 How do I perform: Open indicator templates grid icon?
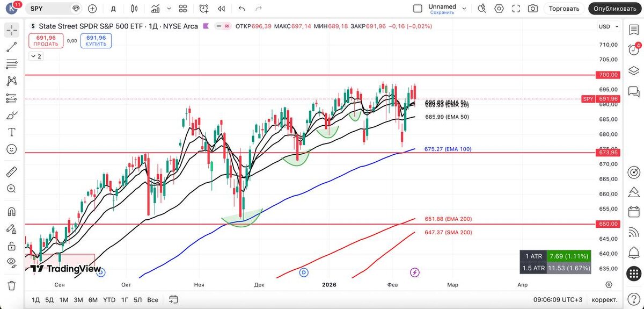click(183, 9)
